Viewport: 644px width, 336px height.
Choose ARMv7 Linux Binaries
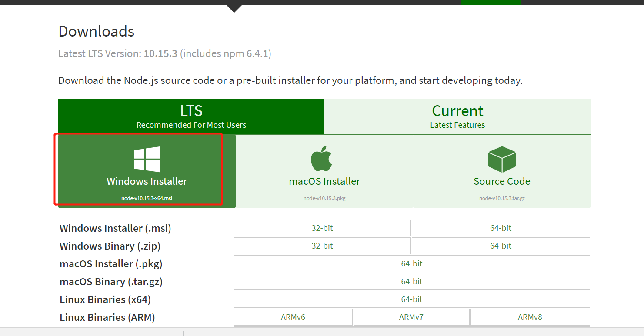411,317
